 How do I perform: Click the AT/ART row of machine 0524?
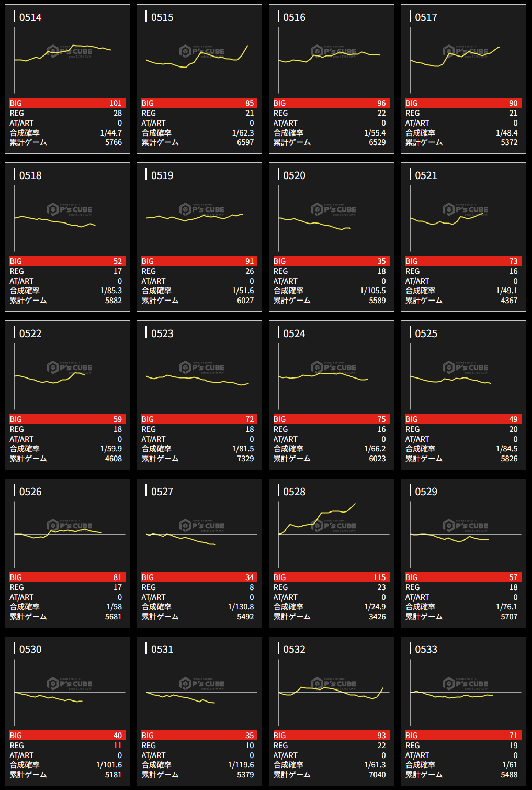331,439
